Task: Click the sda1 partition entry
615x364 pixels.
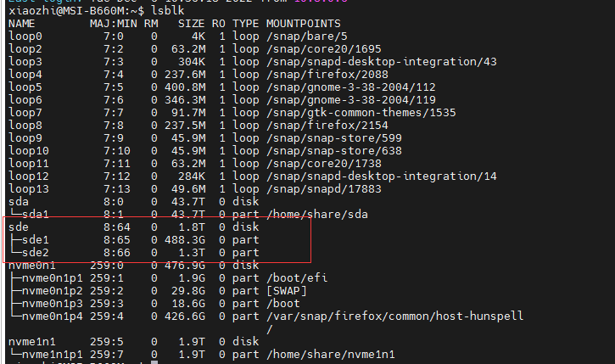Action: pos(36,214)
